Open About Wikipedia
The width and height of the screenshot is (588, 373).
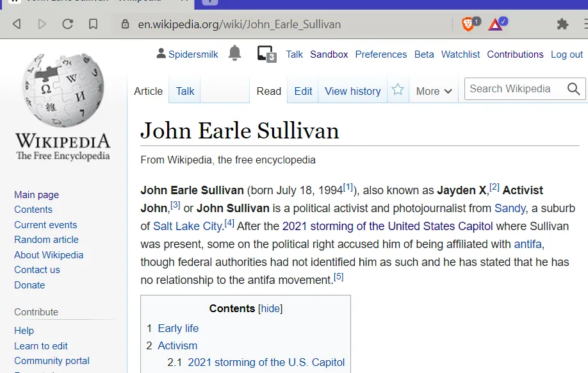coord(49,255)
